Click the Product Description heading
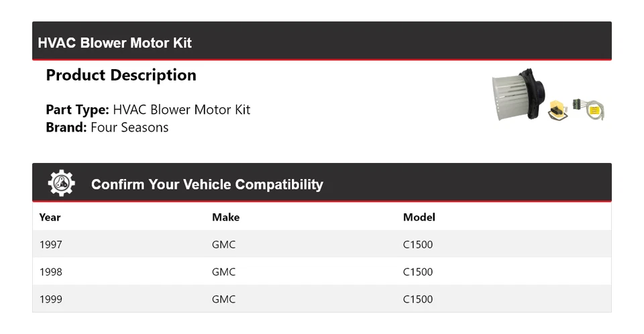 (x=121, y=75)
